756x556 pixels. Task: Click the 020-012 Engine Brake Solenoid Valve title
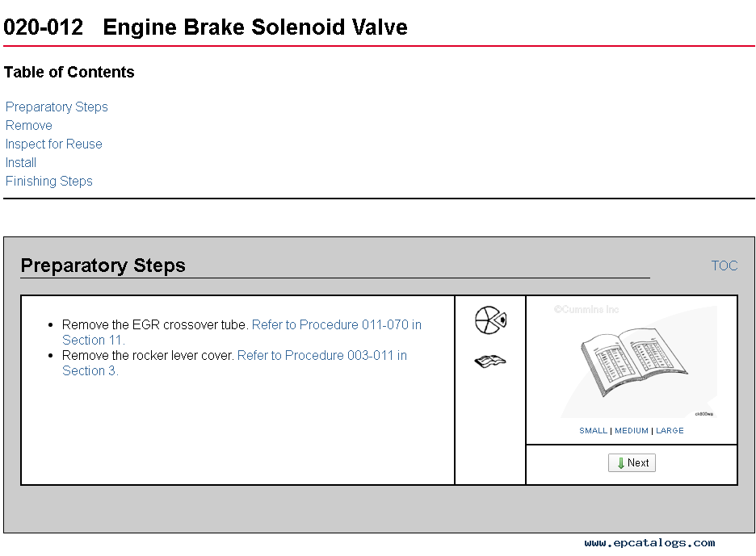click(x=205, y=27)
